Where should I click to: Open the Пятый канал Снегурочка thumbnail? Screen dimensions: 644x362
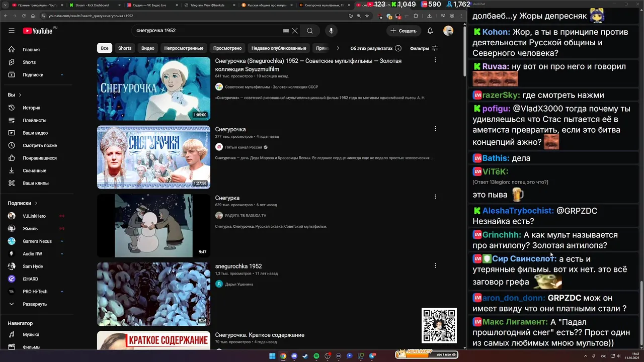(153, 157)
